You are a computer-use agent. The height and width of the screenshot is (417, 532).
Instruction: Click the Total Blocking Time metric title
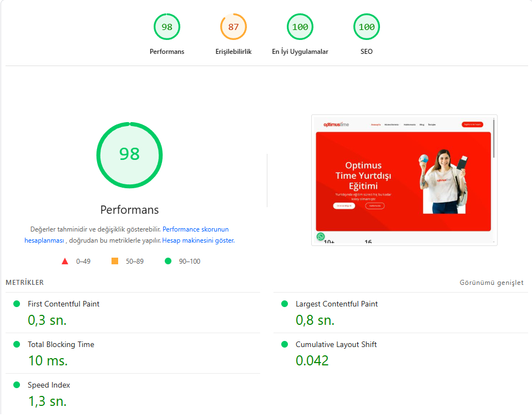coord(61,344)
